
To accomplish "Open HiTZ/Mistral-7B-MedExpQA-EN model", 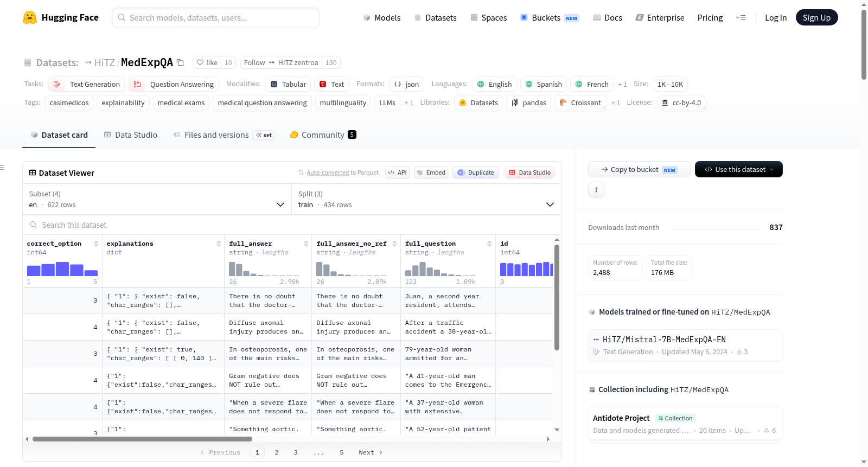I will [685, 345].
